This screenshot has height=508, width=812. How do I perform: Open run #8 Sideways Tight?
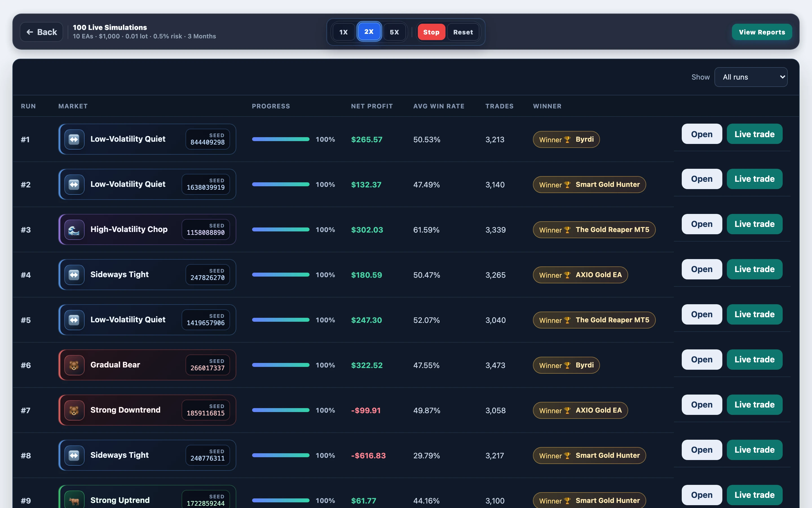tap(702, 450)
